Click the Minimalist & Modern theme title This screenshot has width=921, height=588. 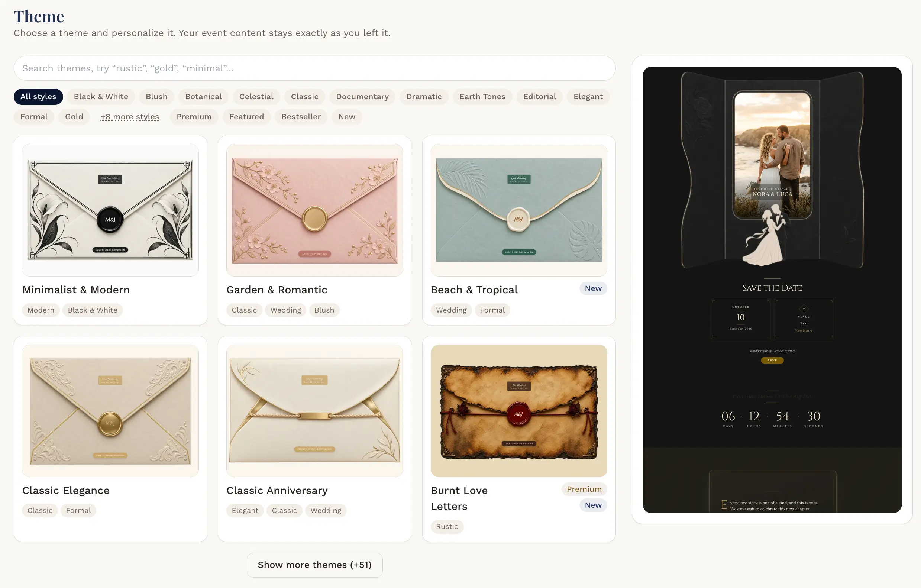click(76, 290)
